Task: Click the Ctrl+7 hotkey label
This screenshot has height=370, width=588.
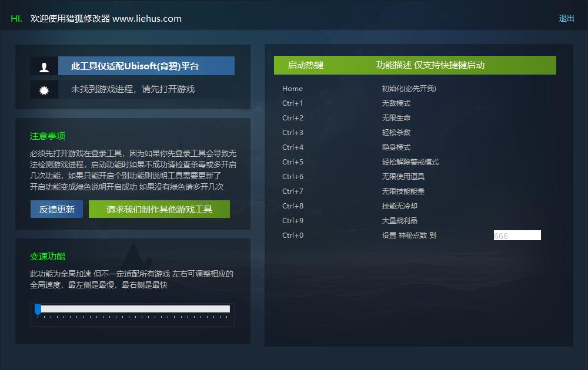Action: (x=292, y=191)
